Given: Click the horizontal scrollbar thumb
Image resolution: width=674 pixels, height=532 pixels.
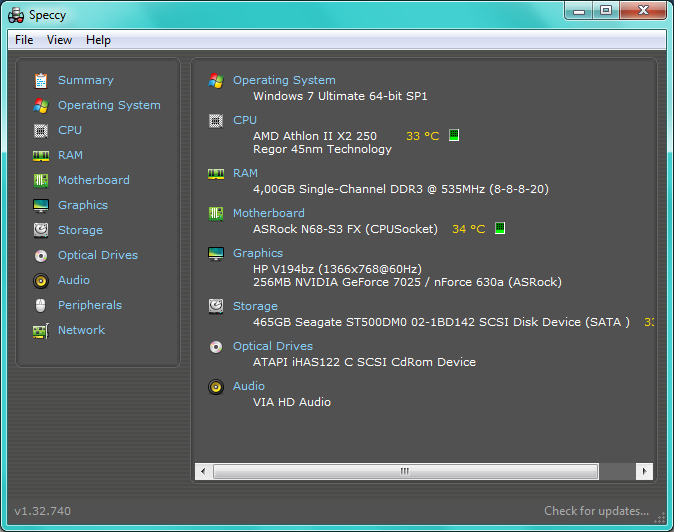Looking at the screenshot, I should coord(405,471).
